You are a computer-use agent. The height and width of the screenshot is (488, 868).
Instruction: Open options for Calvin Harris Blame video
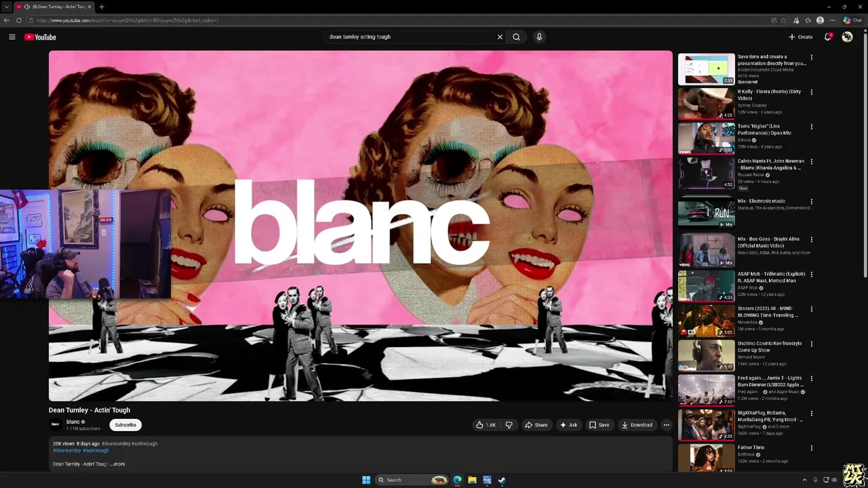(x=811, y=162)
